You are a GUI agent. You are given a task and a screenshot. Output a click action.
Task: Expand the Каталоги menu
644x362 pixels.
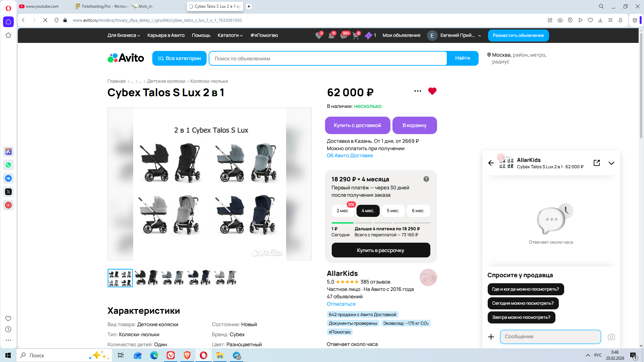[230, 36]
